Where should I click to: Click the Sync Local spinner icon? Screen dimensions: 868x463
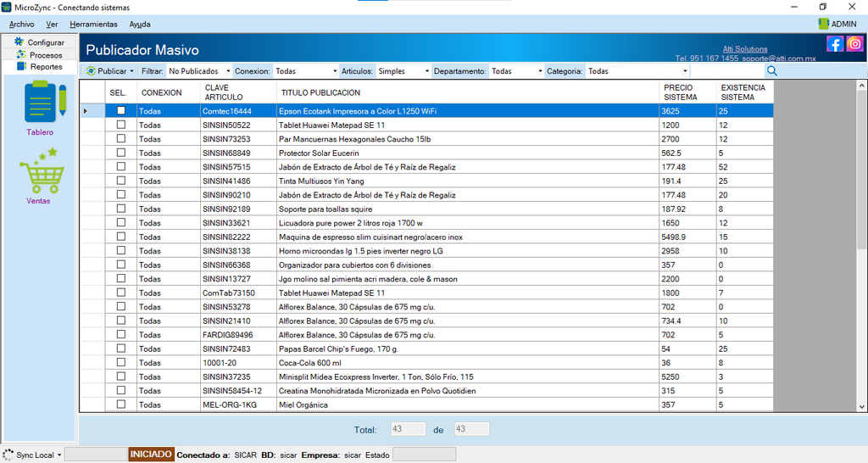8,455
